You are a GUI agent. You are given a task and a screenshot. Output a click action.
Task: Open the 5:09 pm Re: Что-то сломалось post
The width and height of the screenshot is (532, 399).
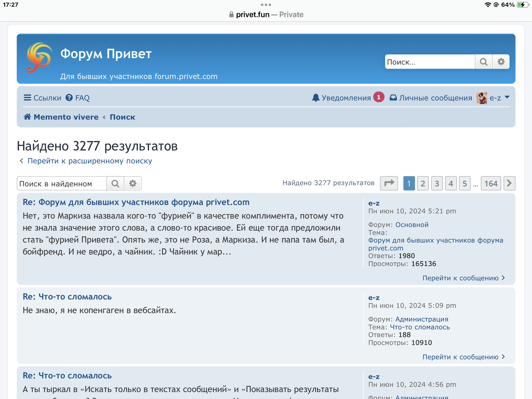(67, 297)
